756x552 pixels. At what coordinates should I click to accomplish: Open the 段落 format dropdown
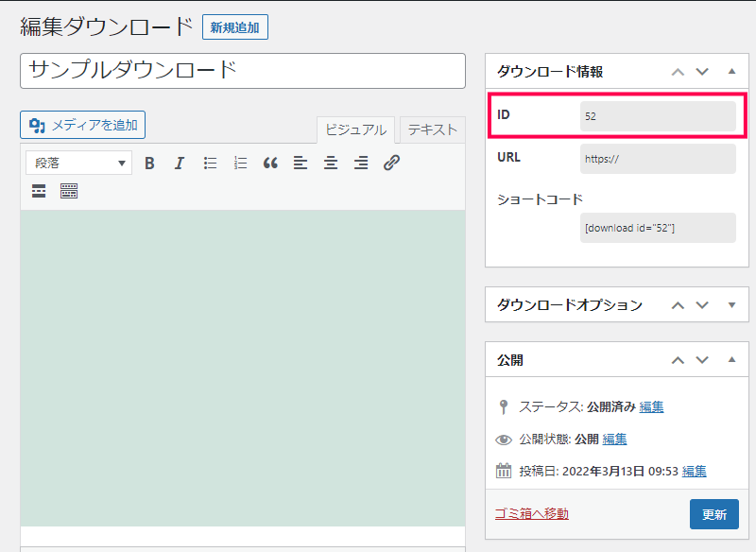(x=78, y=163)
